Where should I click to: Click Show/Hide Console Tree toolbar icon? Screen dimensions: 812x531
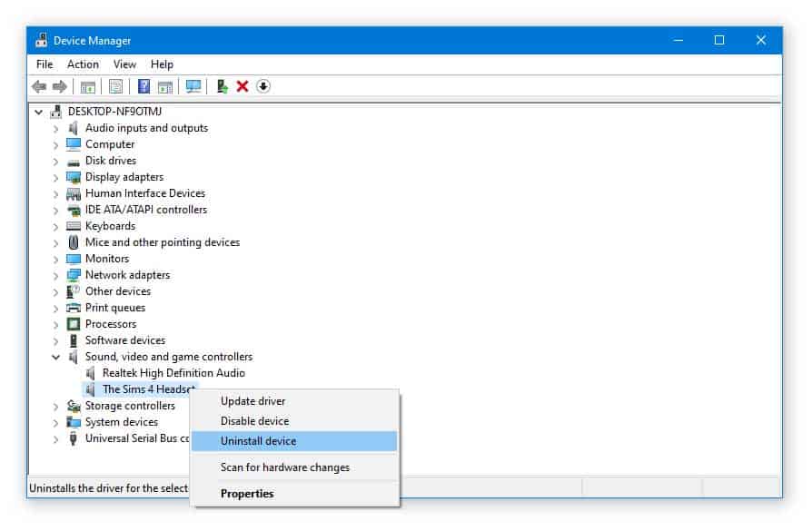pos(88,86)
